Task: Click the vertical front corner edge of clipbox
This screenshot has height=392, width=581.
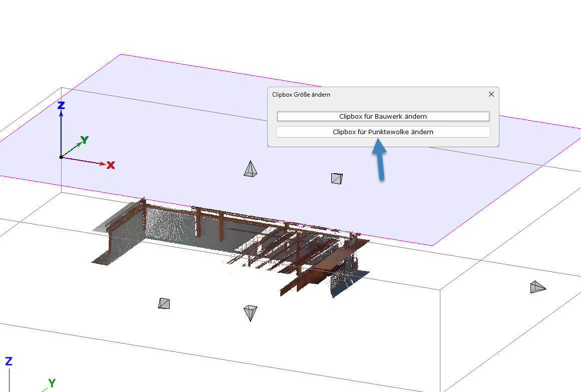Action: tap(440, 340)
